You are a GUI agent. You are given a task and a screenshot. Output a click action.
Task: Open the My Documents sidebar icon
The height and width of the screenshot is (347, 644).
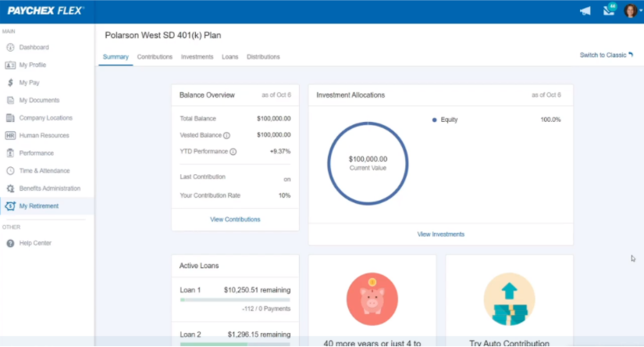[x=10, y=100]
